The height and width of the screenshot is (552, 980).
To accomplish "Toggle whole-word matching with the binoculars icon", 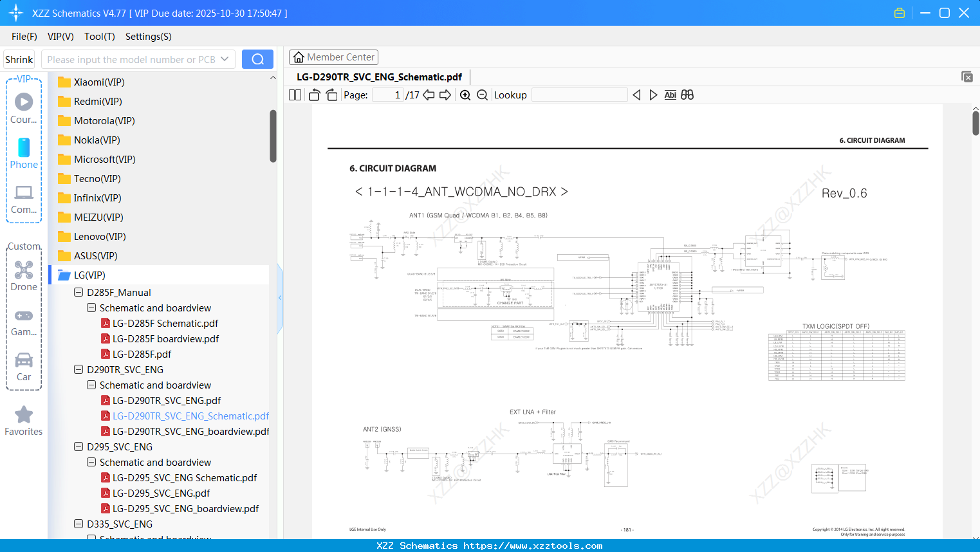I will click(687, 95).
